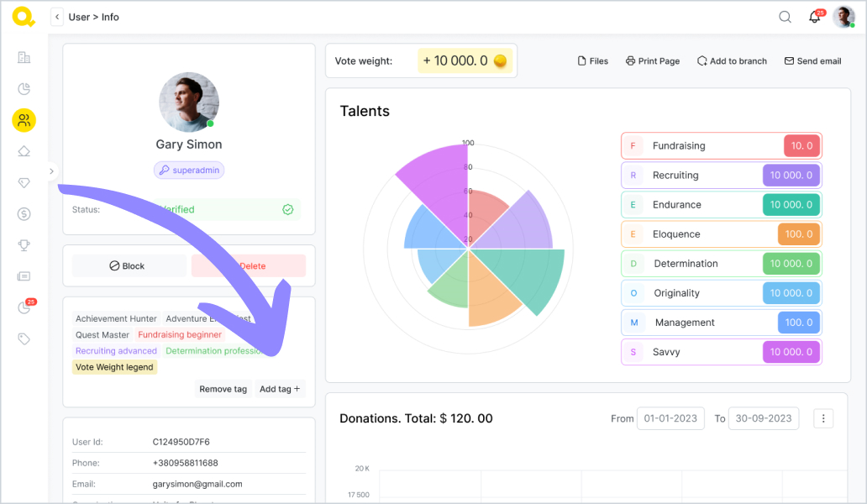The width and height of the screenshot is (867, 504).
Task: Click Print Page in toolbar
Action: coord(652,61)
